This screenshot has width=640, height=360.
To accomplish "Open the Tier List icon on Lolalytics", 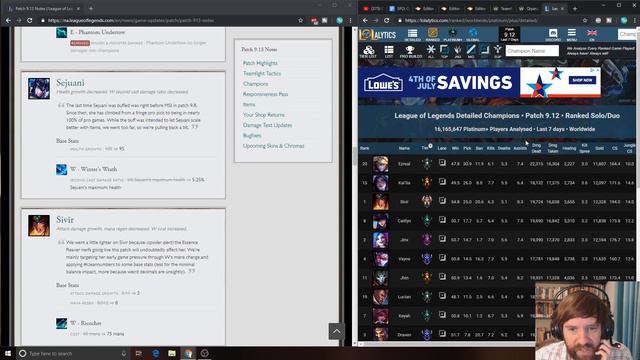I will click(368, 51).
